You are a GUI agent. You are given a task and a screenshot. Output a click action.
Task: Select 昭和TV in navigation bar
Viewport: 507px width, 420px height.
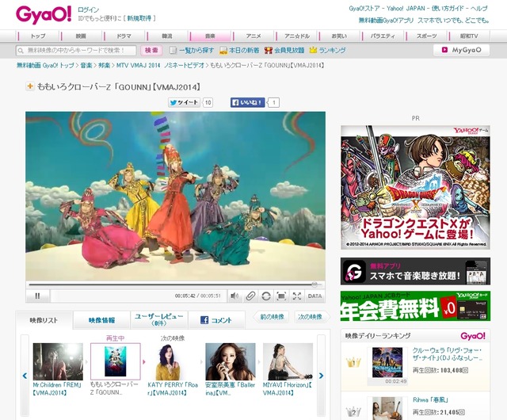pyautogui.click(x=469, y=36)
